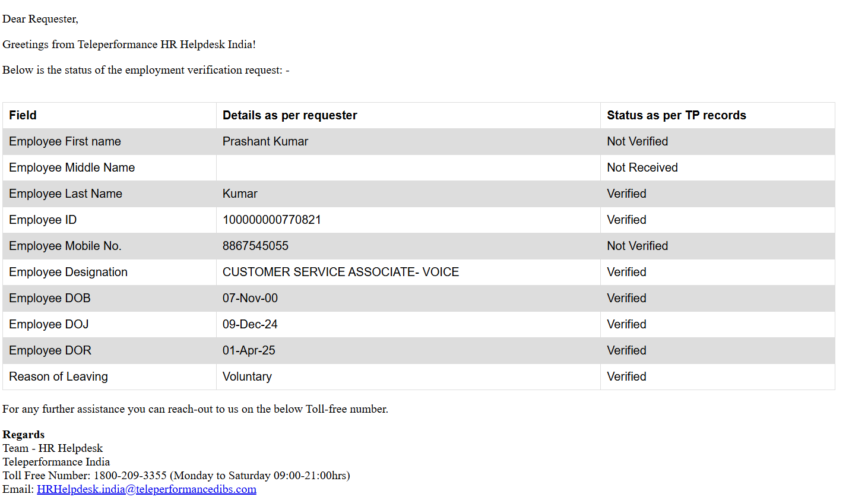Click the 'Not Received' status cell
Screen dimensions: 868x497
(642, 167)
